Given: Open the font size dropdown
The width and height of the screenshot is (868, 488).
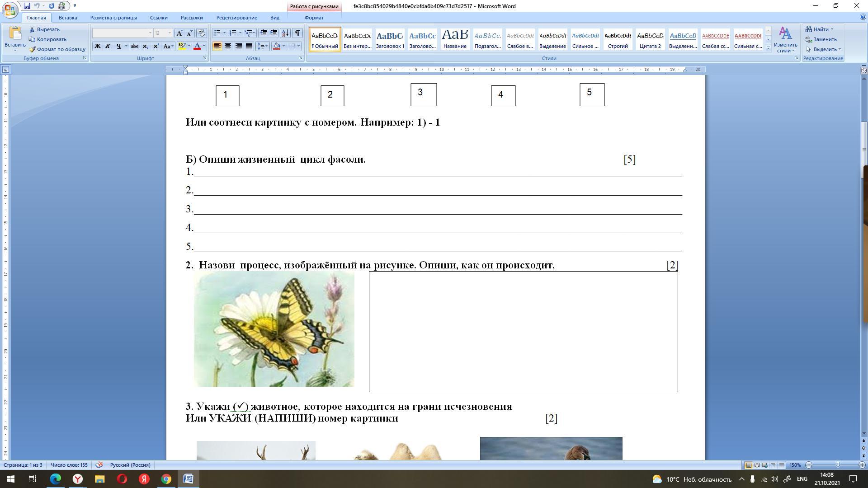Looking at the screenshot, I should click(x=170, y=33).
